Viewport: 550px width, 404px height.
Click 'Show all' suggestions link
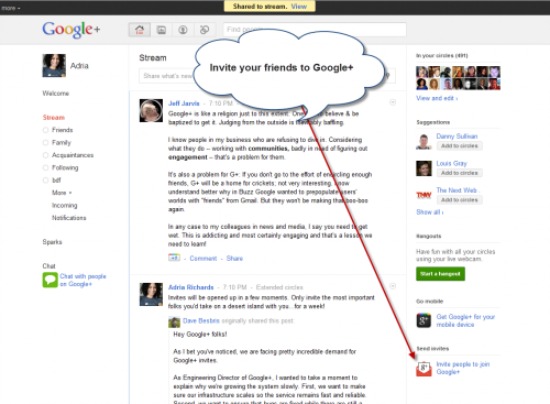pyautogui.click(x=430, y=212)
